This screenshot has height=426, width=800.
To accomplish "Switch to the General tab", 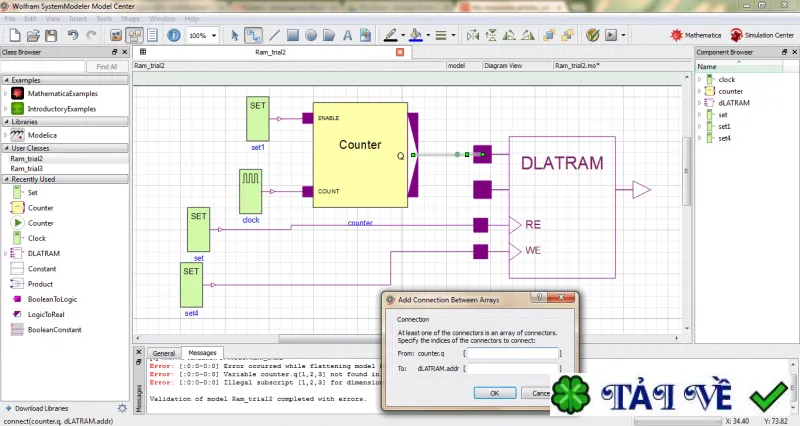I will [x=164, y=353].
